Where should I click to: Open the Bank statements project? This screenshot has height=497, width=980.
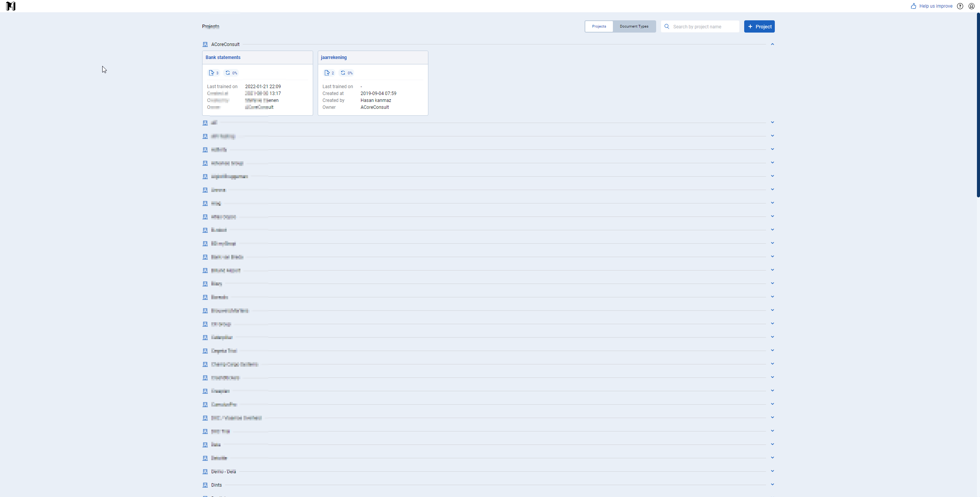click(223, 57)
